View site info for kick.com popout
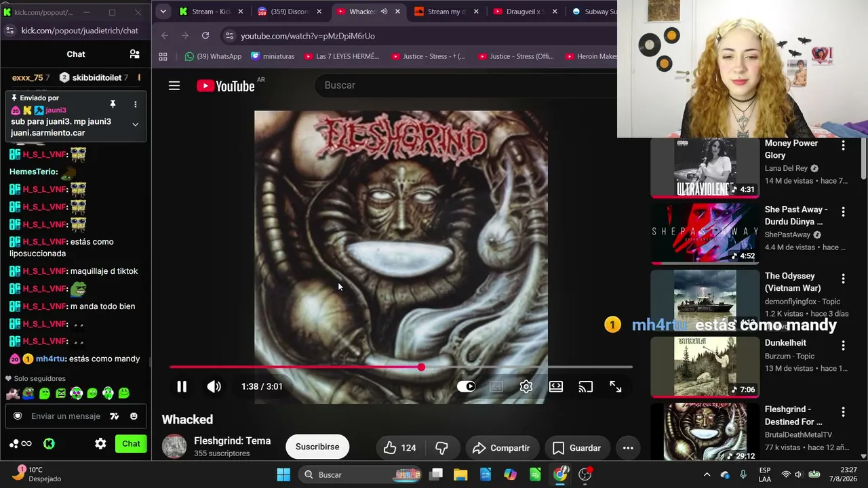Viewport: 868px width, 488px height. [9, 30]
